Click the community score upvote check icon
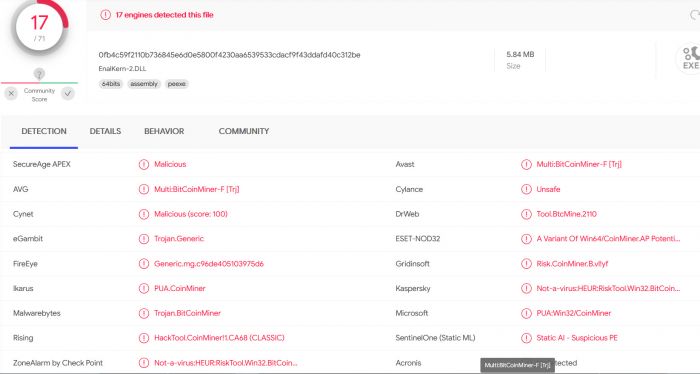Screen dimensions: 700x374 click(x=68, y=94)
